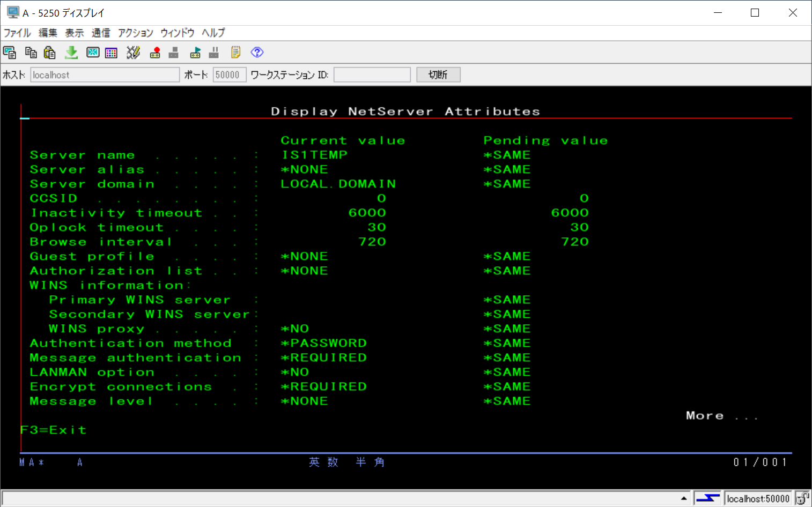Click the Secondary WINS server pending *SAME
This screenshot has width=812, height=507.
tap(507, 314)
